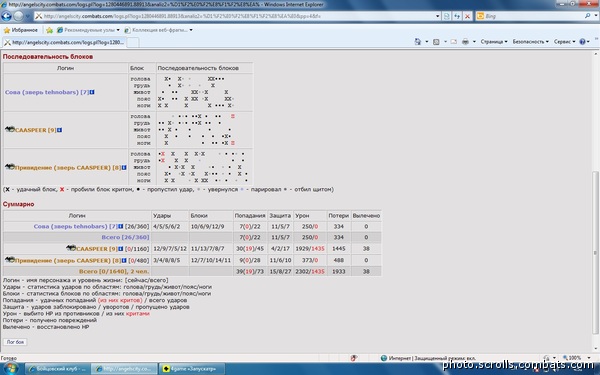Image resolution: width=600 pixels, height=375 pixels.
Task: Click the scrollbar up arrow
Action: click(595, 54)
